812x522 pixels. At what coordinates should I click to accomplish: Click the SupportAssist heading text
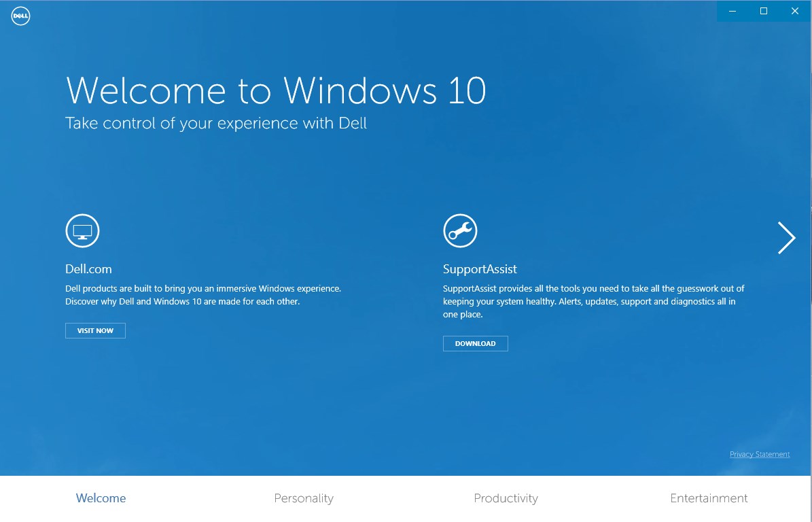click(480, 268)
